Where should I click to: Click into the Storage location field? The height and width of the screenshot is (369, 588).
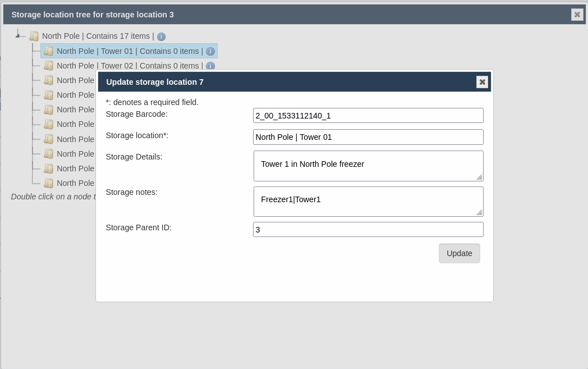tap(368, 137)
